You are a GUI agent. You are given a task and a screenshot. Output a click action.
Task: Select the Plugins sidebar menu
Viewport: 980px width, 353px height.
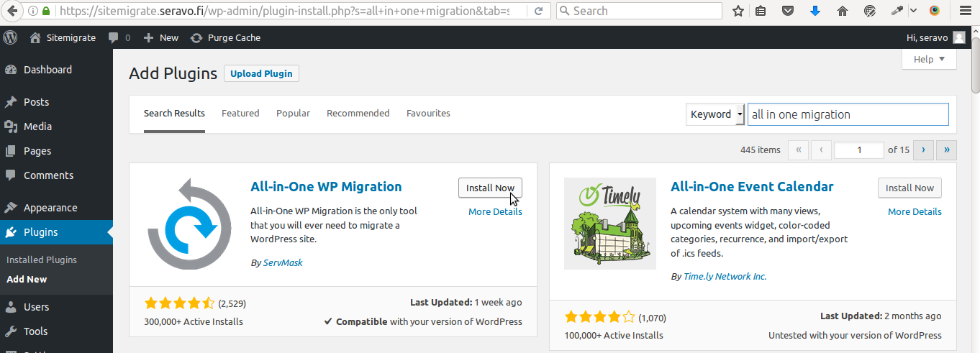point(56,232)
